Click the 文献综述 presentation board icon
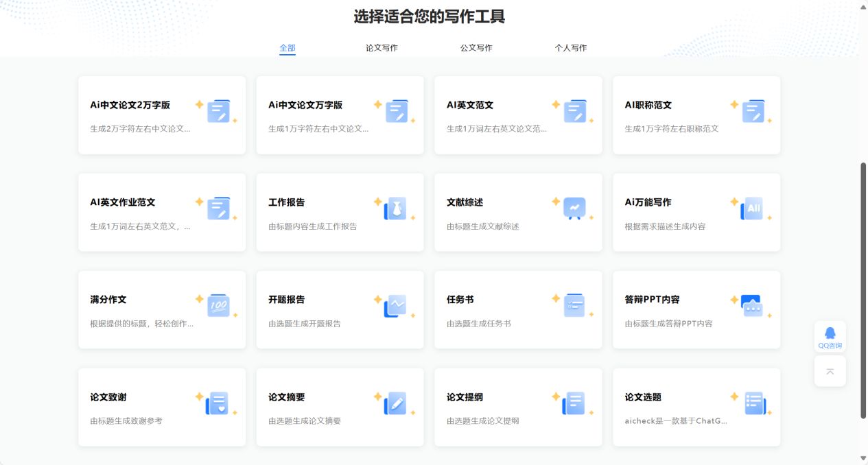Image resolution: width=868 pixels, height=465 pixels. [x=574, y=208]
